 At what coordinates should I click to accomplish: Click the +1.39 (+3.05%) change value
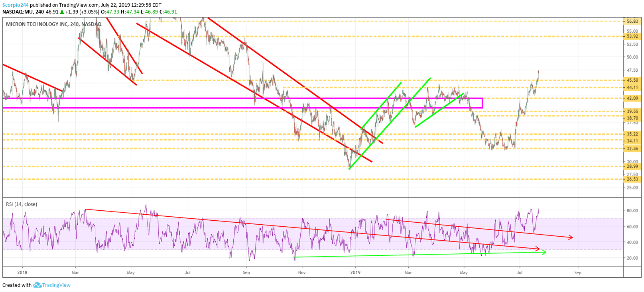(82, 12)
